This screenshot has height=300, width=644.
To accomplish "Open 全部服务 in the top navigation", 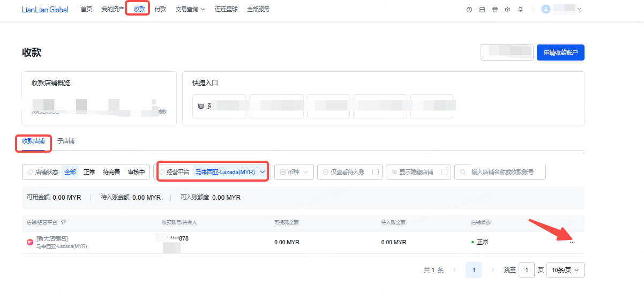I will 258,9.
